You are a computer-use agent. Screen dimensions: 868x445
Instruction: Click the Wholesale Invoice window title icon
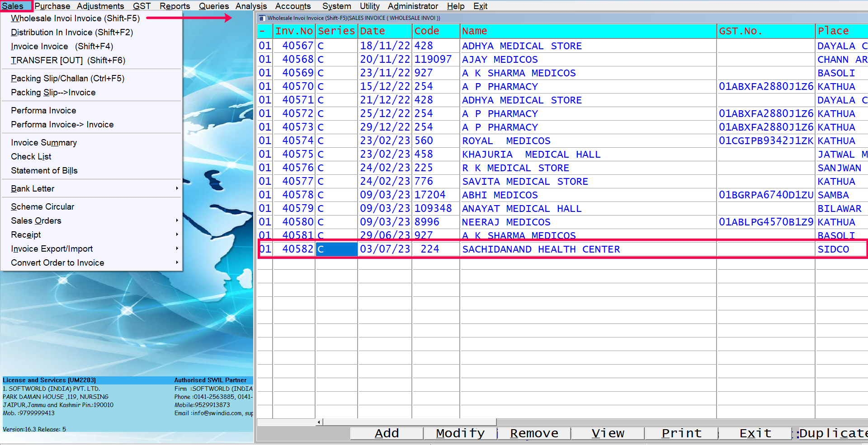[262, 18]
